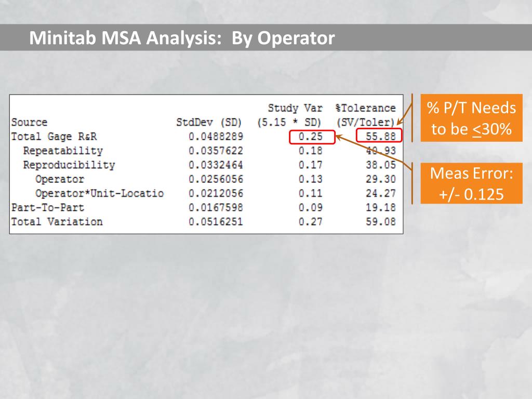Click the Study Var value 0.11

pos(311,193)
